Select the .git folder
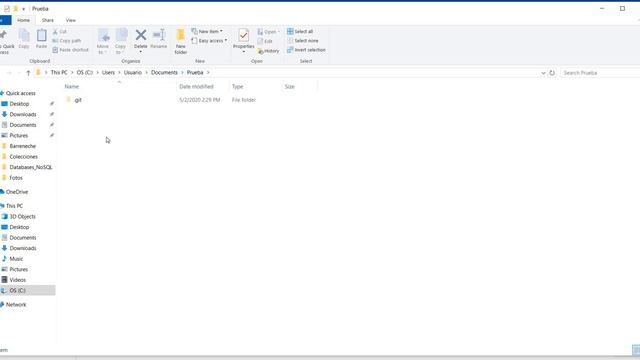Screen dimensions: 640x360 (78, 100)
